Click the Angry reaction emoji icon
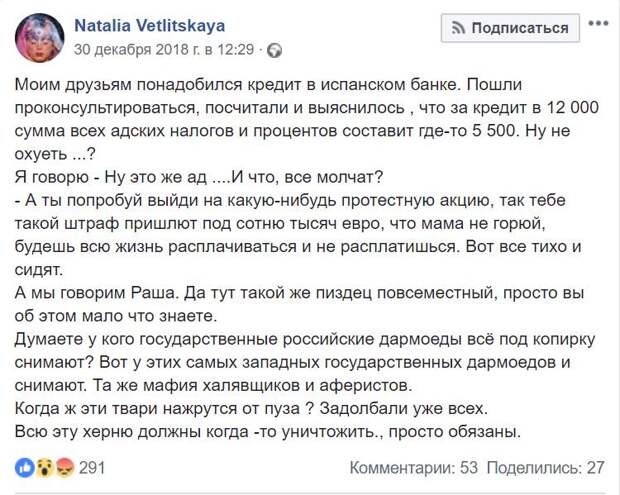Image resolution: width=620 pixels, height=495 pixels. (64, 468)
